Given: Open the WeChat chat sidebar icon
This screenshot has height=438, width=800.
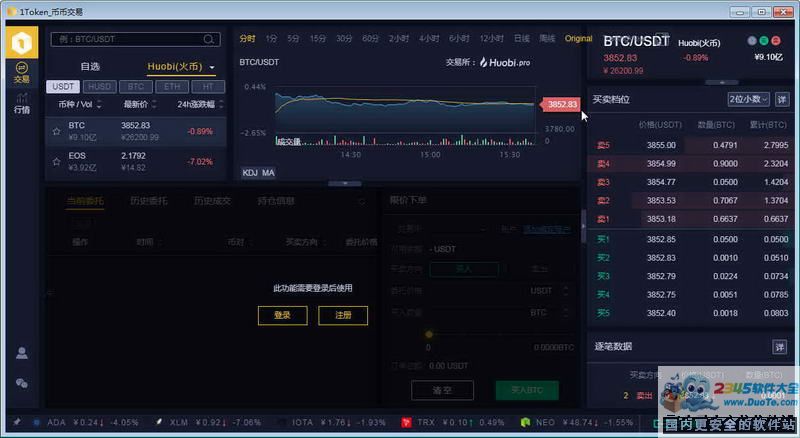Looking at the screenshot, I should 21,383.
